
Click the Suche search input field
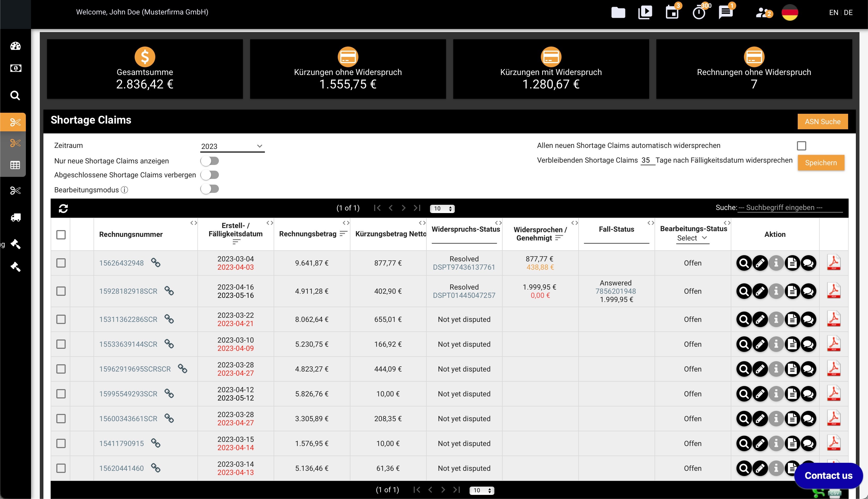789,208
